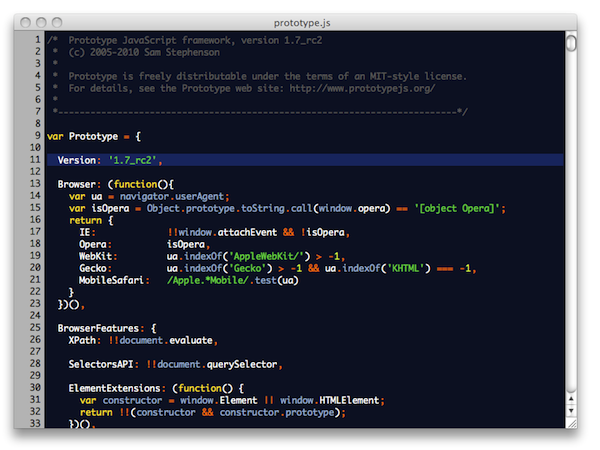Click the MIT-style license comment line

(x=260, y=76)
